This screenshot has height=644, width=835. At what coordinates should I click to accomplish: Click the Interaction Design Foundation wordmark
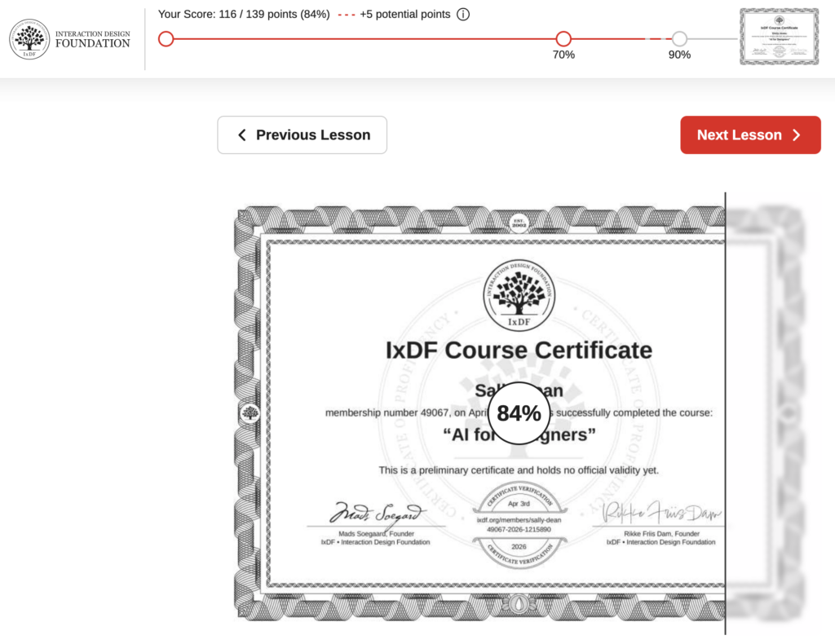point(92,39)
